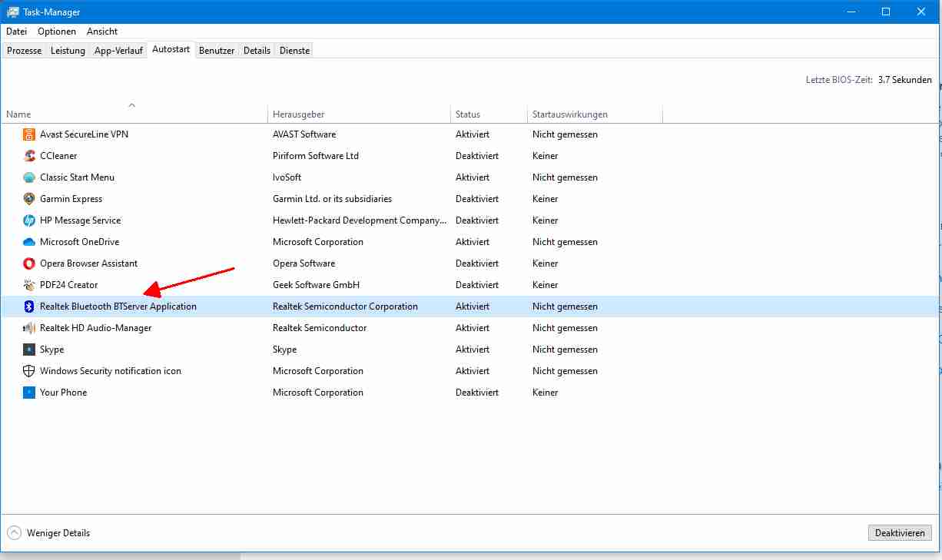Click publisher Geek Software GmbH cell
Image resolution: width=942 pixels, height=560 pixels.
click(x=316, y=285)
